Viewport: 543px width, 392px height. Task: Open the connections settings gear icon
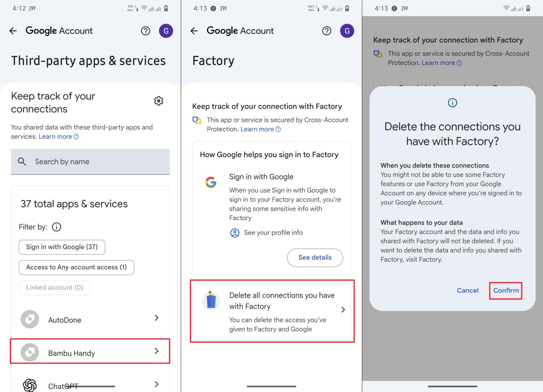coord(159,101)
